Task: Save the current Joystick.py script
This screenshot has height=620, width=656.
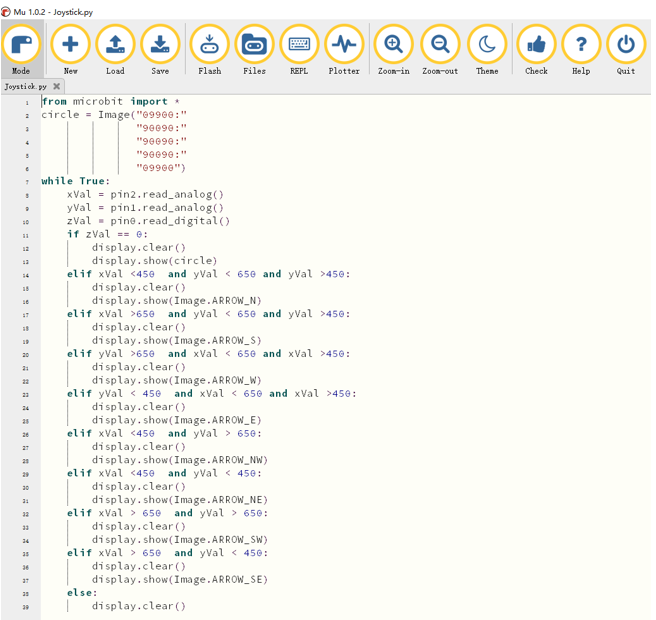Action: (160, 49)
